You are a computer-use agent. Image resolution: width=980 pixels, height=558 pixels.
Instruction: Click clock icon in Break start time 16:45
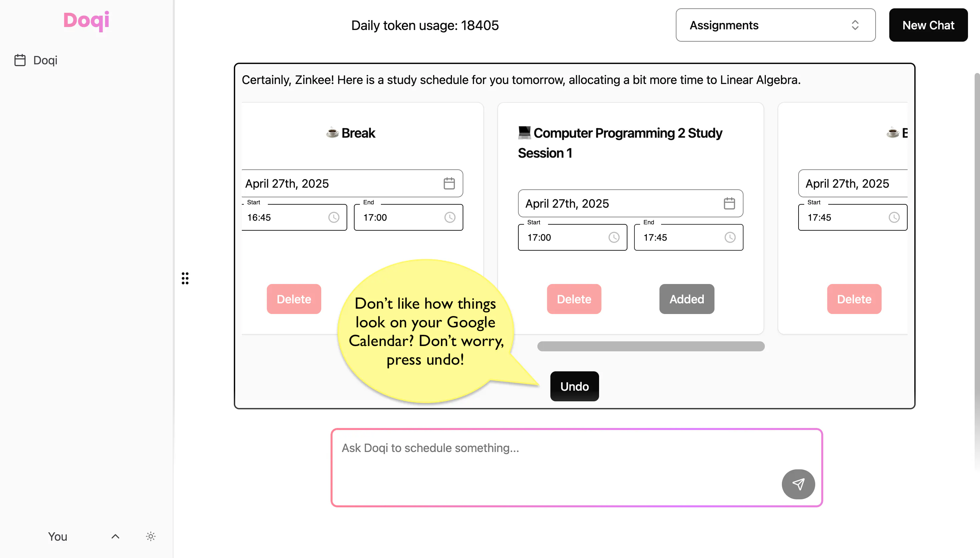point(334,217)
